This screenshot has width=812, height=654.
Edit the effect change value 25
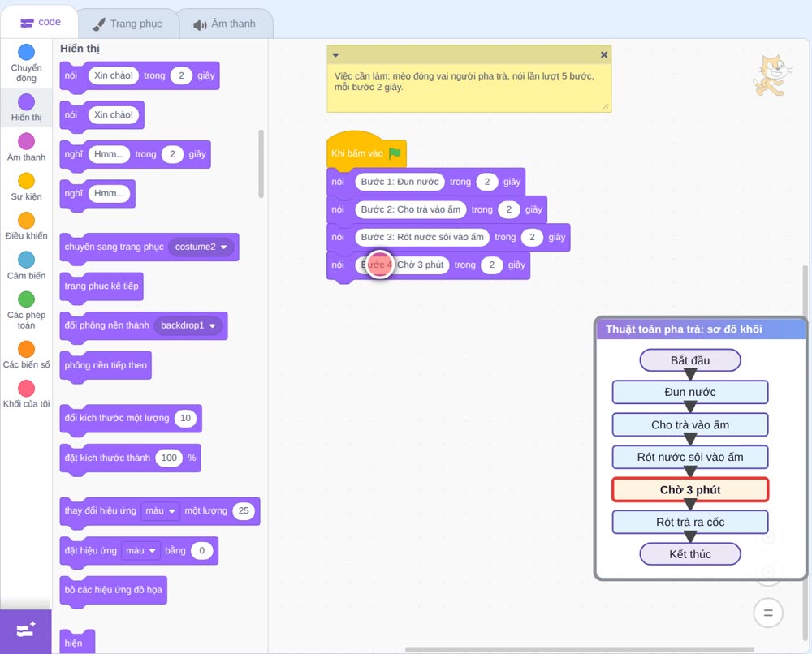pos(244,510)
